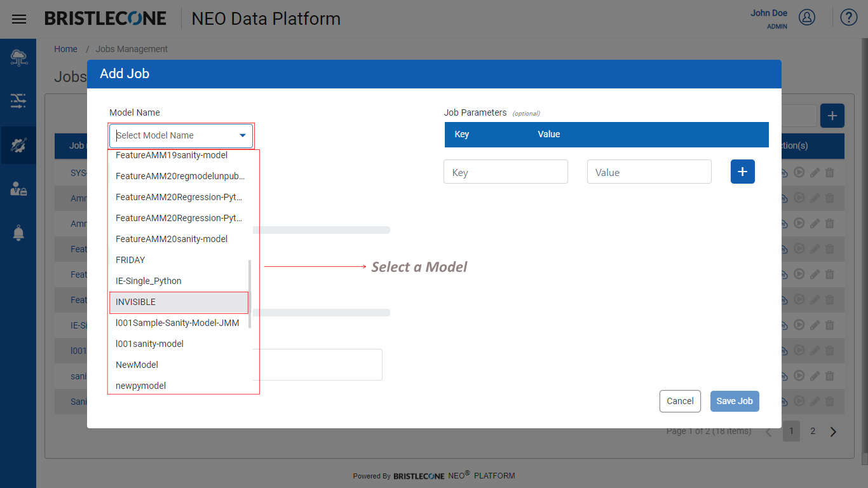Go to previous page with left chevron
This screenshot has width=868, height=488.
[768, 431]
